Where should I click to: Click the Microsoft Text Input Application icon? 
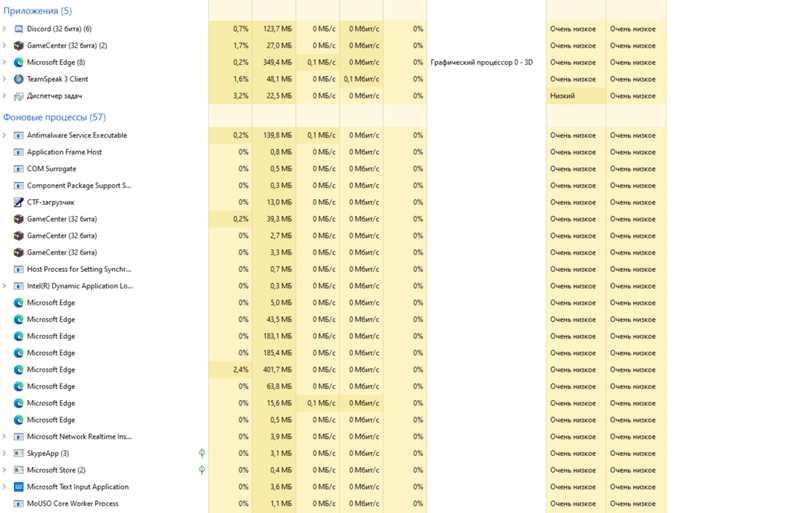coord(18,487)
